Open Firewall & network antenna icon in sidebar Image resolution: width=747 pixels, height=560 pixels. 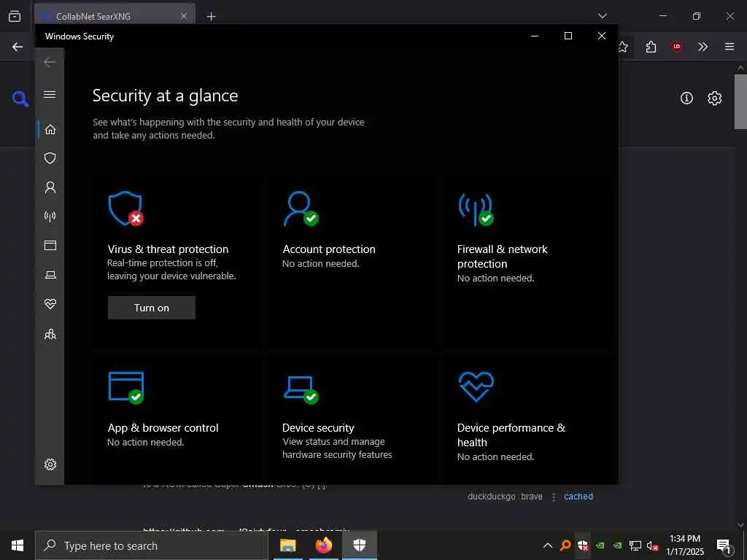pos(50,217)
